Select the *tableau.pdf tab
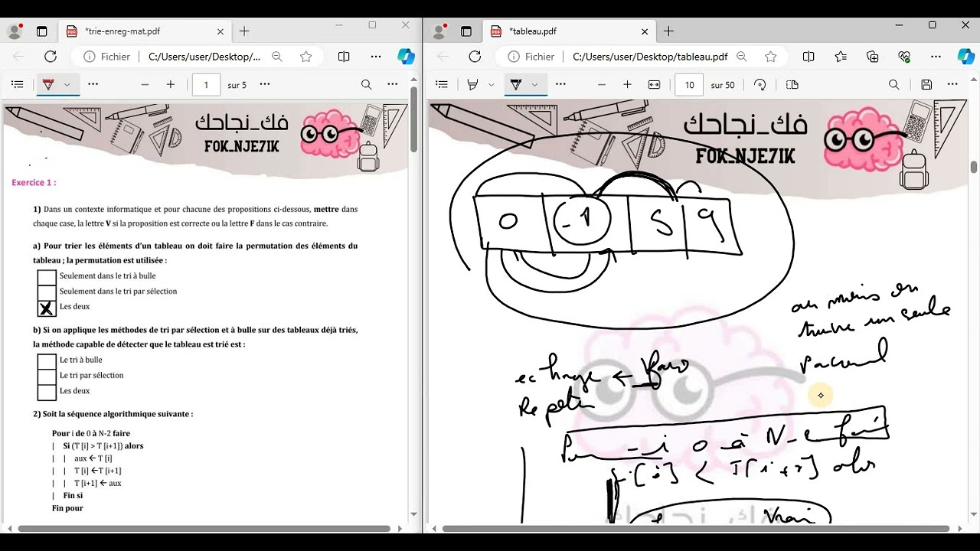This screenshot has width=980, height=551. [x=570, y=31]
